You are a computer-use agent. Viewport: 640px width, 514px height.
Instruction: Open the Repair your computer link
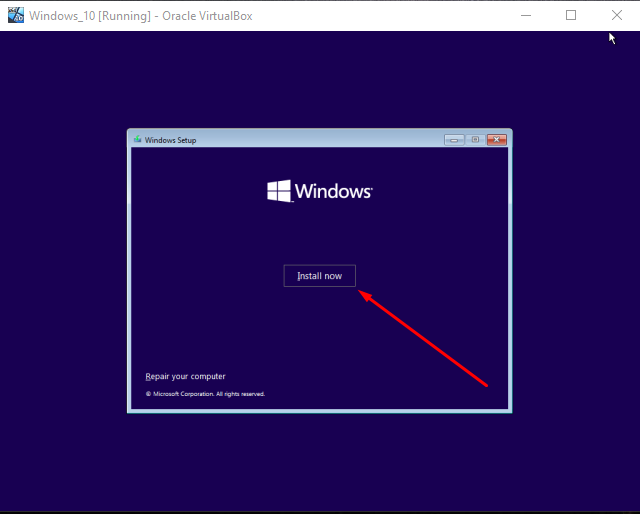[186, 377]
